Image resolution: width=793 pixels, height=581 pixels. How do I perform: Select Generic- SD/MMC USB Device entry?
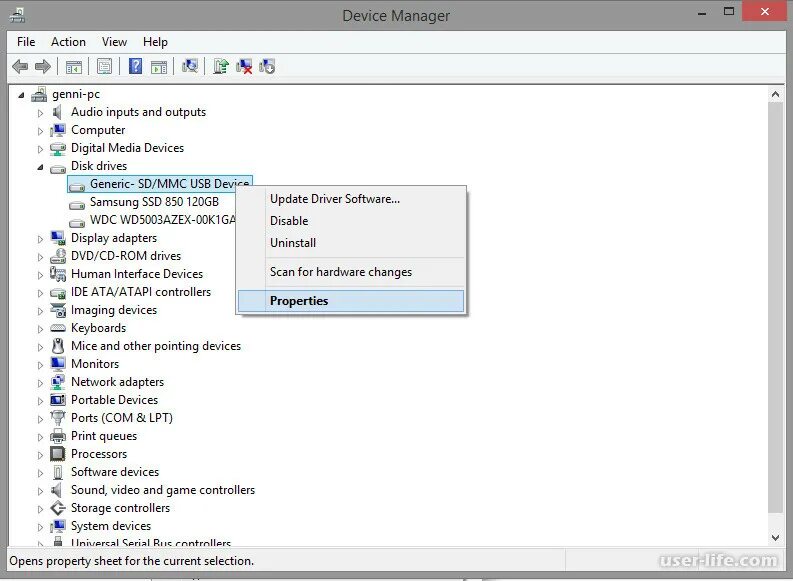click(x=160, y=184)
